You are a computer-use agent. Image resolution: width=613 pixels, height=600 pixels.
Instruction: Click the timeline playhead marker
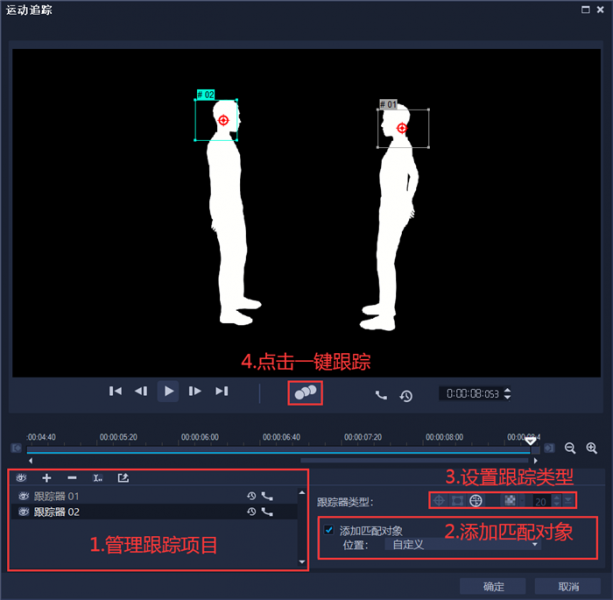[530, 441]
